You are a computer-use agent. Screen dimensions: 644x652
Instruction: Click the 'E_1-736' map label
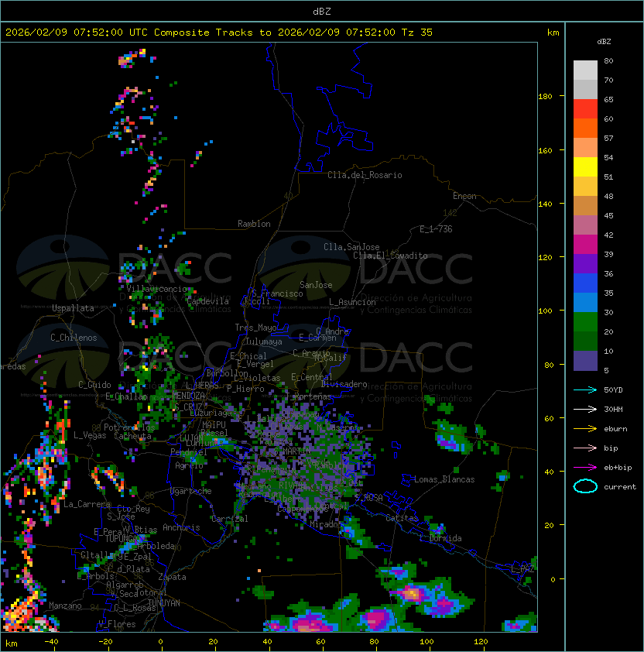coord(436,229)
